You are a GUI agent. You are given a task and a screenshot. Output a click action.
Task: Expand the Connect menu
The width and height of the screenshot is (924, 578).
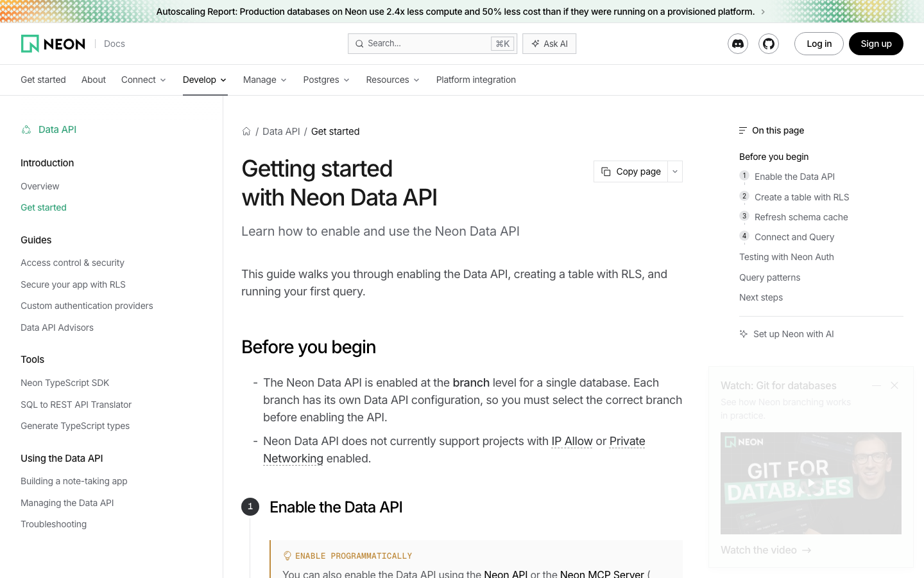[x=144, y=80]
